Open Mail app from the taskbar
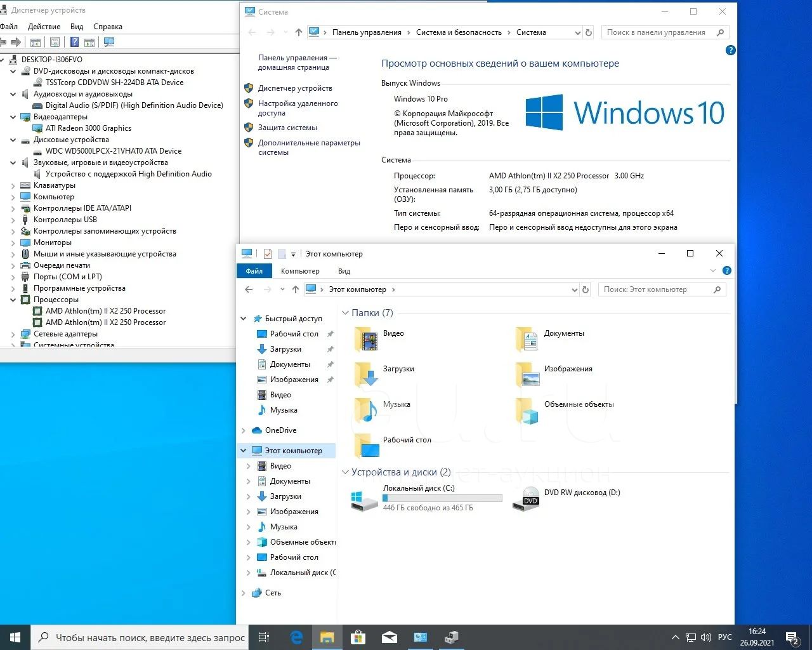The width and height of the screenshot is (812, 650). (x=389, y=637)
